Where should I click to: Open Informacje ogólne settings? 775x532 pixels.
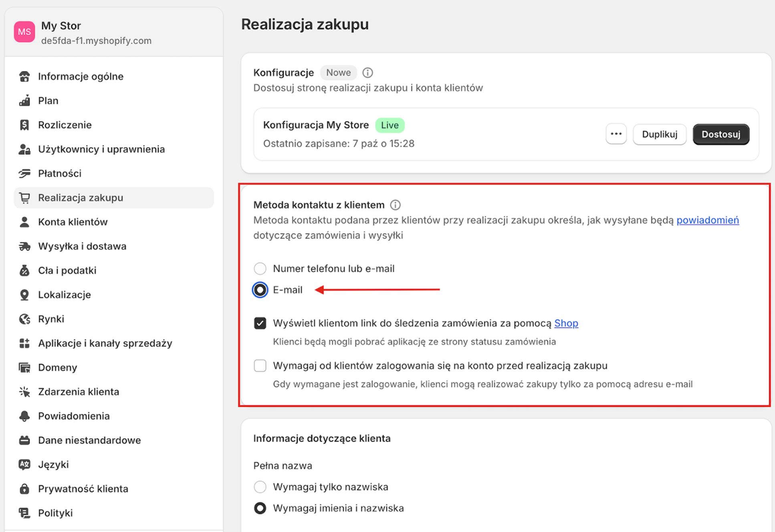[114, 77]
